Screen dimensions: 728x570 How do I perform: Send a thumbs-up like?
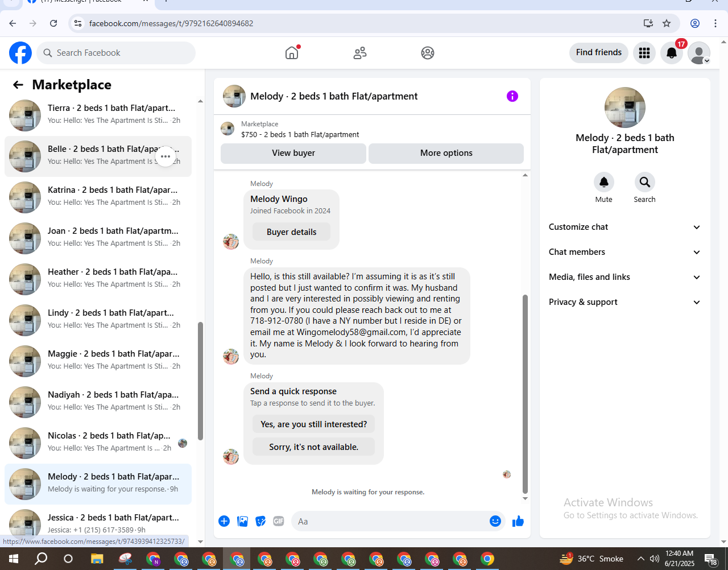click(x=518, y=521)
